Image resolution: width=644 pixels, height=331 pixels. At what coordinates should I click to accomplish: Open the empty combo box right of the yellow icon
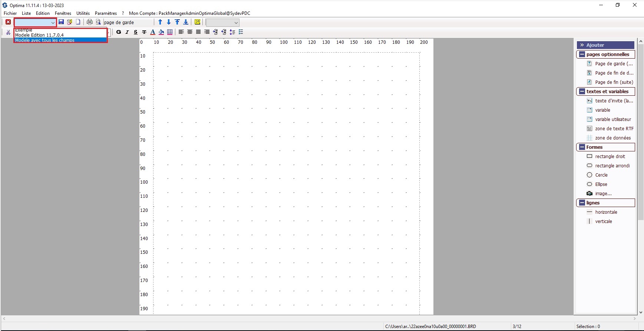222,23
